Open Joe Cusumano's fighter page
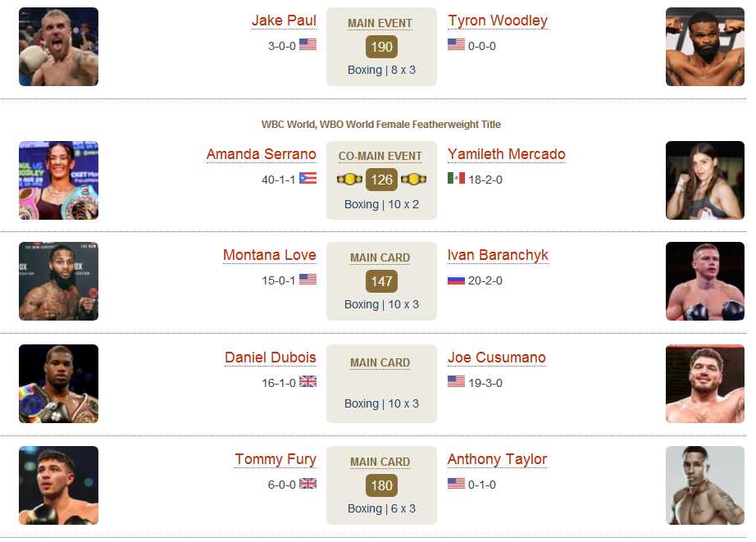The height and width of the screenshot is (542, 756). coord(497,358)
